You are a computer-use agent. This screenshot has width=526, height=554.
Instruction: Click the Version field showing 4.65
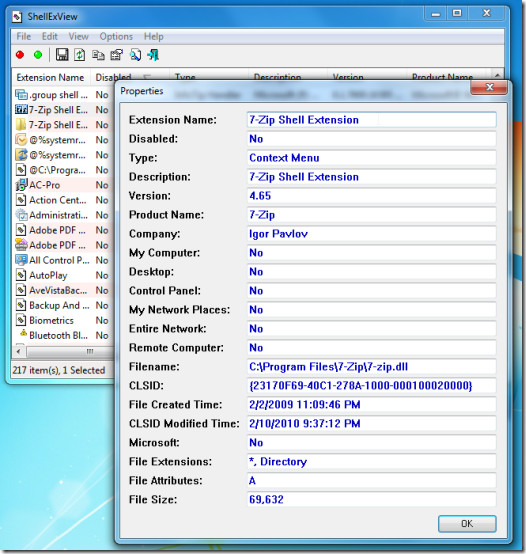point(372,196)
